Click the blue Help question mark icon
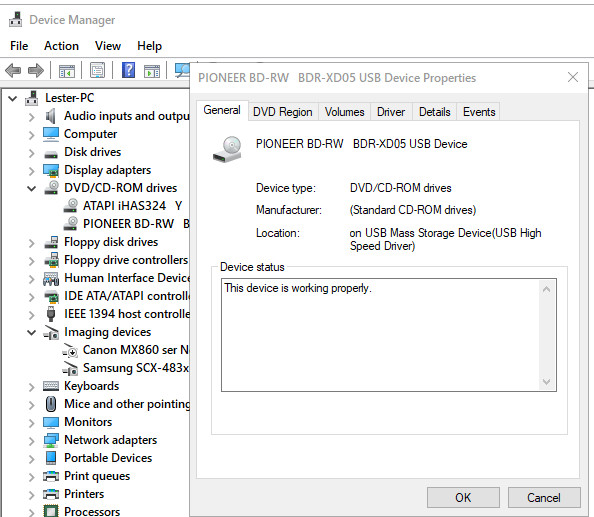 [x=128, y=70]
